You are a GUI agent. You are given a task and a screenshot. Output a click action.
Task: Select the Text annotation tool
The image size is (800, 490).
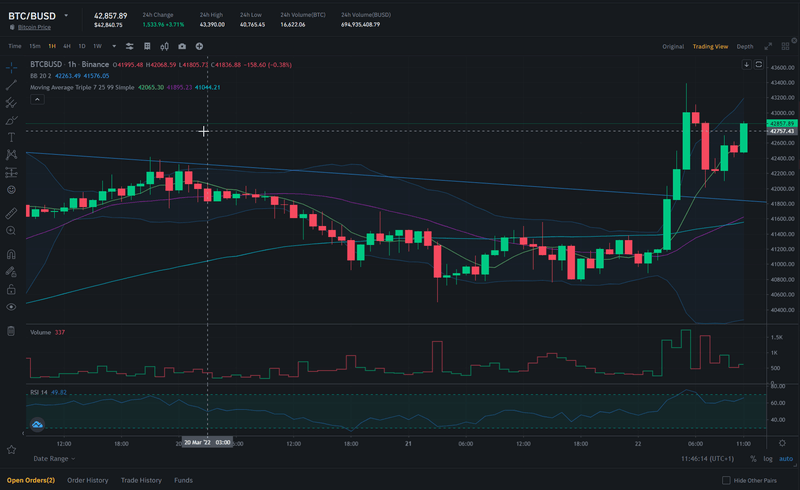pyautogui.click(x=11, y=137)
